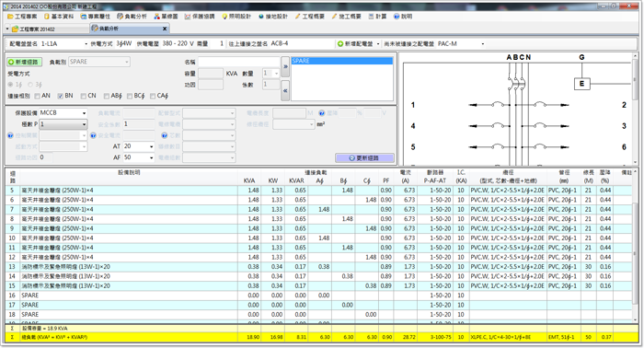Open the 單線圖 toolbar icon

pyautogui.click(x=157, y=17)
